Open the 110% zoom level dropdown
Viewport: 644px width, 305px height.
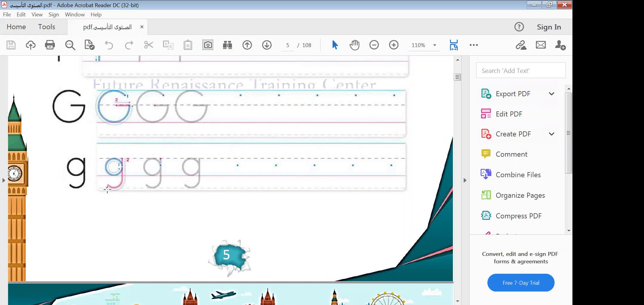coord(434,45)
